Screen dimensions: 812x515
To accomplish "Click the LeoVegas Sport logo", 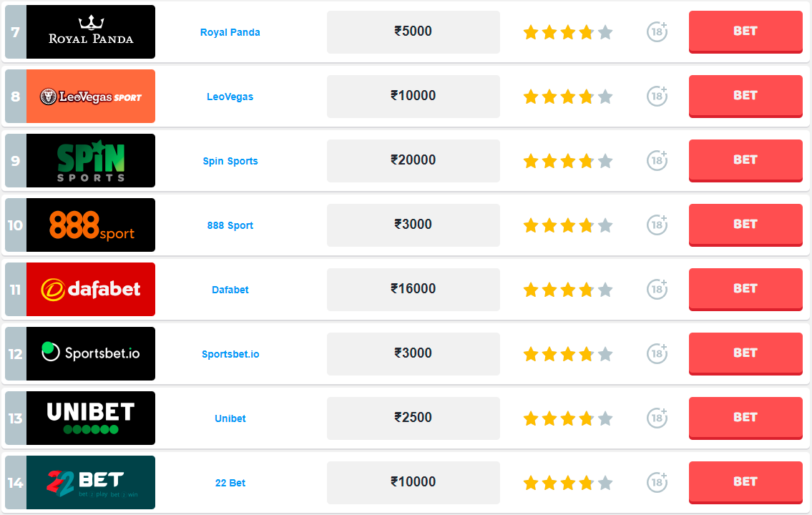I will tap(91, 97).
